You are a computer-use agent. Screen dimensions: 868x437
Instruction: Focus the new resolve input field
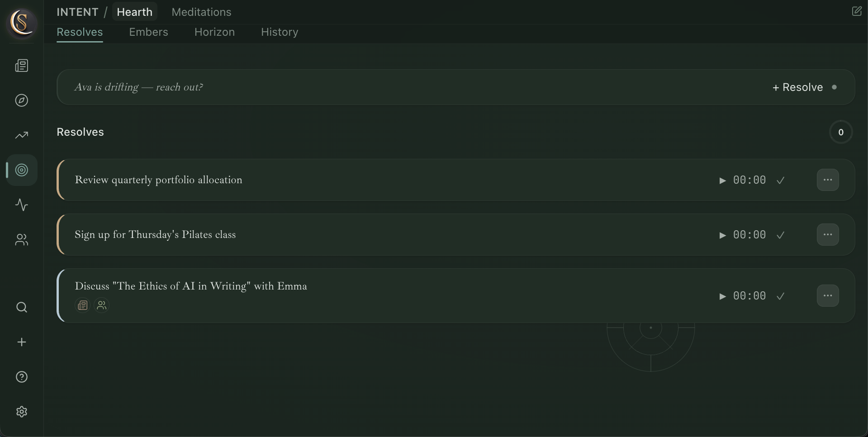point(407,87)
